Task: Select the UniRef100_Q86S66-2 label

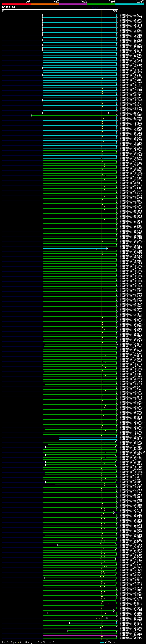Action: 132,452
